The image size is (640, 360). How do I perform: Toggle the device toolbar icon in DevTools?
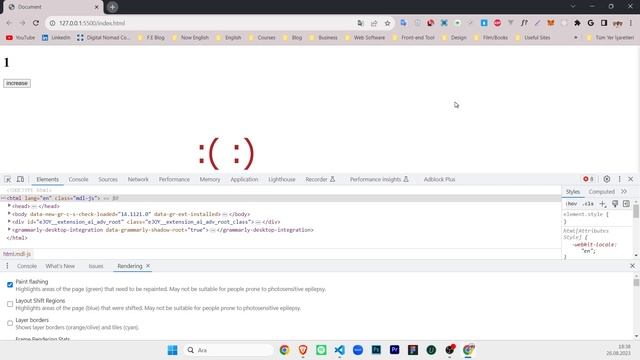[x=20, y=179]
